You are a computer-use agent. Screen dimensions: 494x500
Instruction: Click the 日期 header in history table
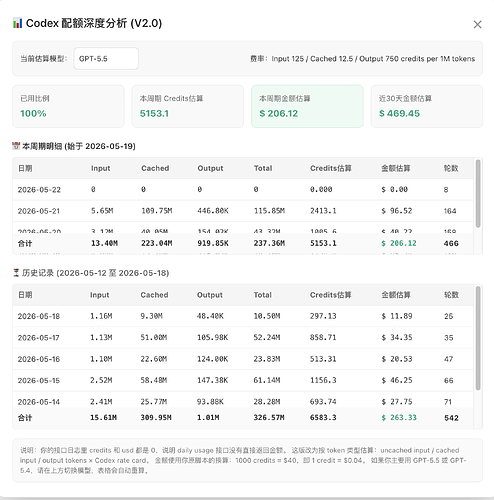(x=25, y=295)
